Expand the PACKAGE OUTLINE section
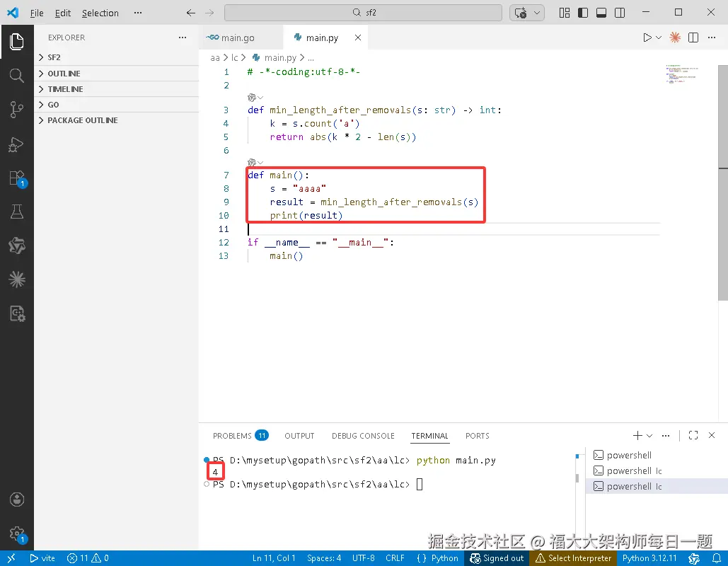Image resolution: width=728 pixels, height=566 pixels. point(117,120)
